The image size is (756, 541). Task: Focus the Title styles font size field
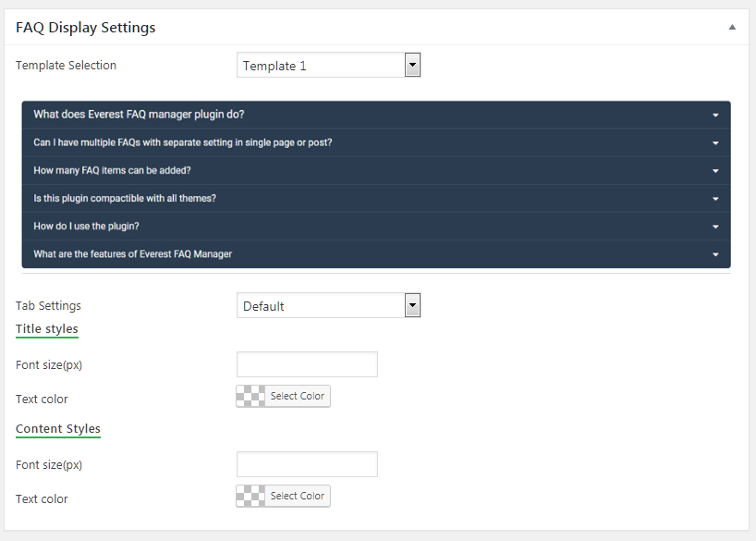[x=307, y=364]
